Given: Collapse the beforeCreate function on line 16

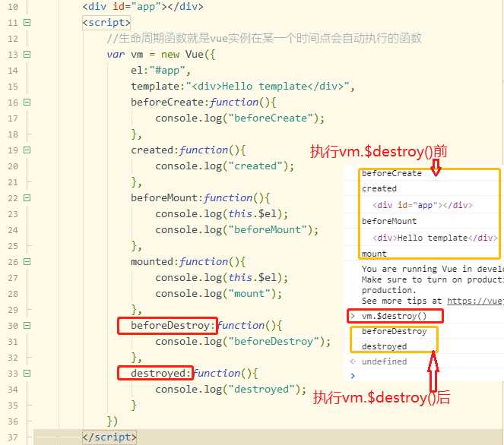Looking at the screenshot, I should pyautogui.click(x=27, y=102).
